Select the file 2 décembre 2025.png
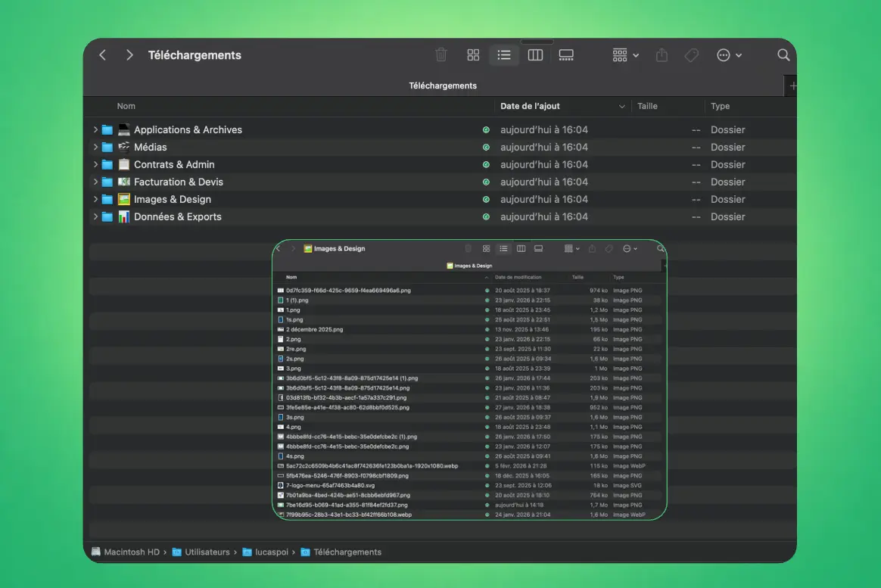The height and width of the screenshot is (588, 881). [x=314, y=330]
